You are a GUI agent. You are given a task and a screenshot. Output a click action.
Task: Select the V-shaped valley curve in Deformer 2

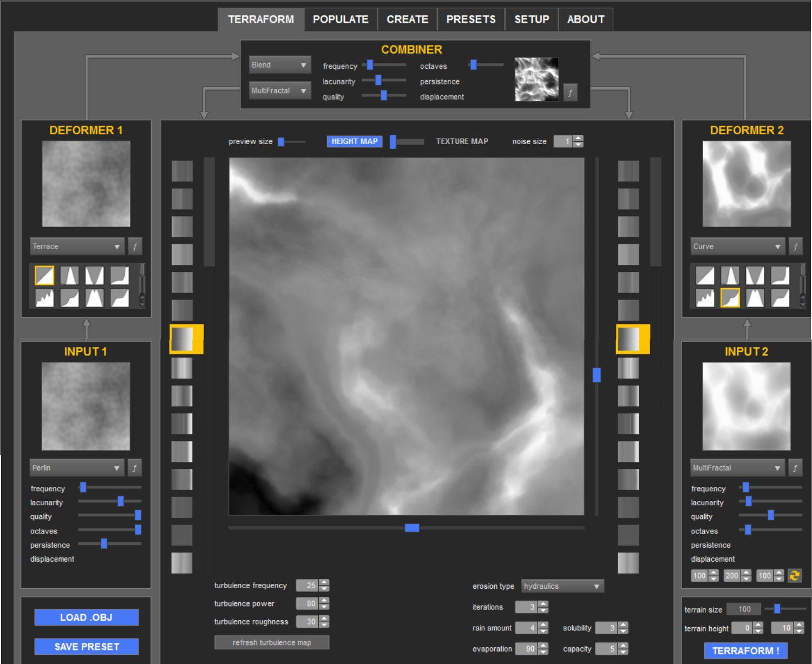click(755, 276)
